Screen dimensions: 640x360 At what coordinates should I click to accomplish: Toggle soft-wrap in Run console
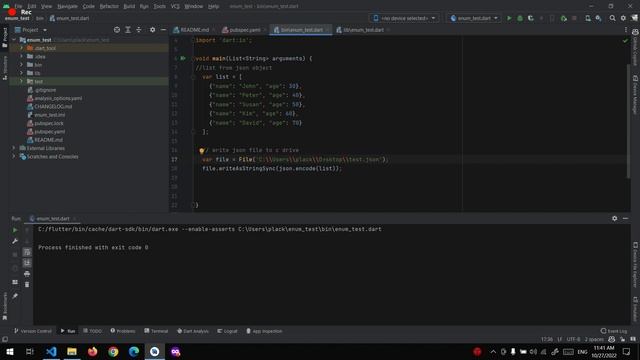click(x=27, y=252)
